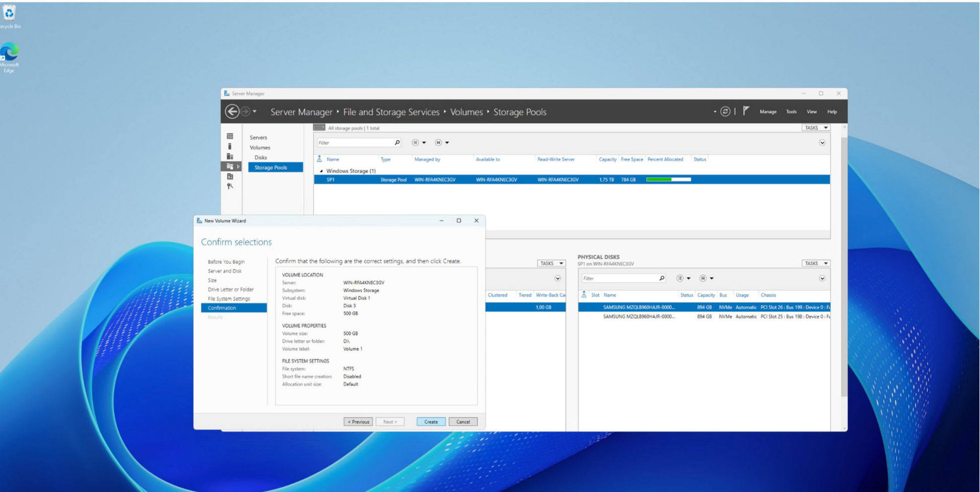Click the refresh icon in Server Manager header
This screenshot has height=492, width=980.
[725, 112]
